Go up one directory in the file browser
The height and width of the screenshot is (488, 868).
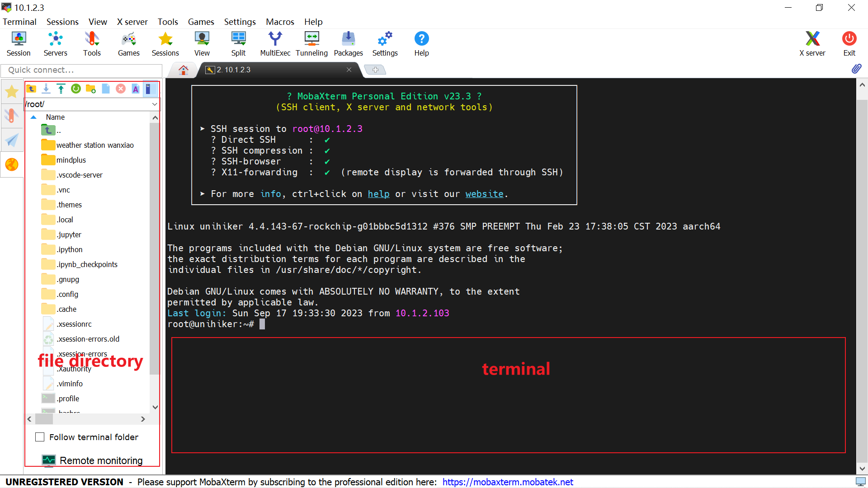click(x=31, y=89)
